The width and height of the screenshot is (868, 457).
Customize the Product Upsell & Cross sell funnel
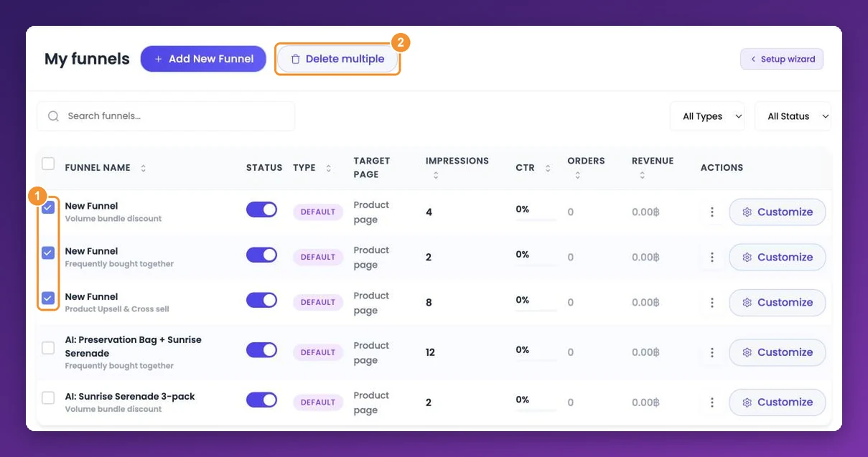click(778, 303)
